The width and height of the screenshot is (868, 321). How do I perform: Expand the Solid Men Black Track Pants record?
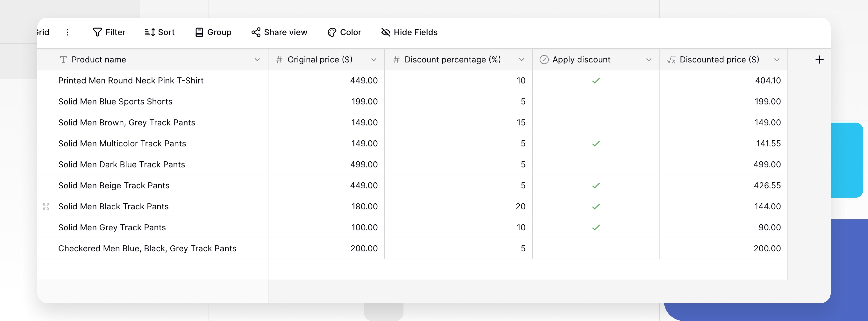(46, 207)
